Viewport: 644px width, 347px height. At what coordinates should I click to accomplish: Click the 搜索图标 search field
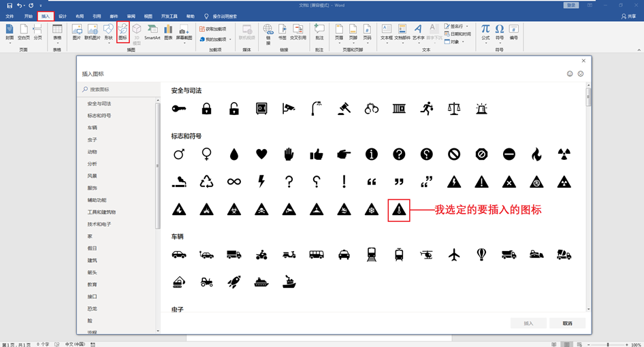[117, 89]
